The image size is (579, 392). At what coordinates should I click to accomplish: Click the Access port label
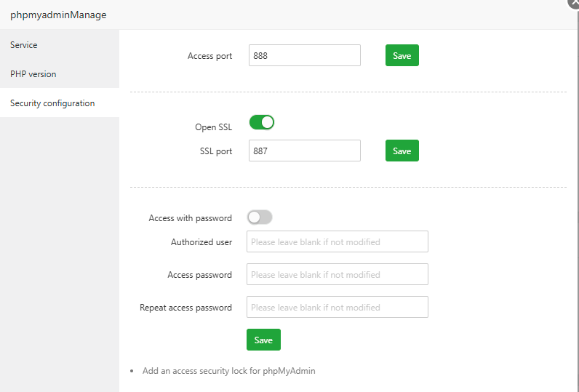[x=209, y=56]
